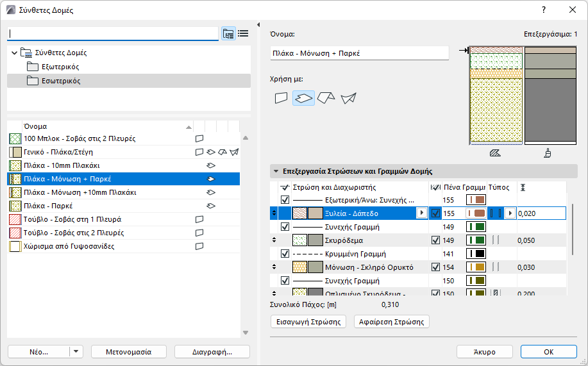Grab the reorder handle of Σκυρόδεμα row

click(x=274, y=240)
